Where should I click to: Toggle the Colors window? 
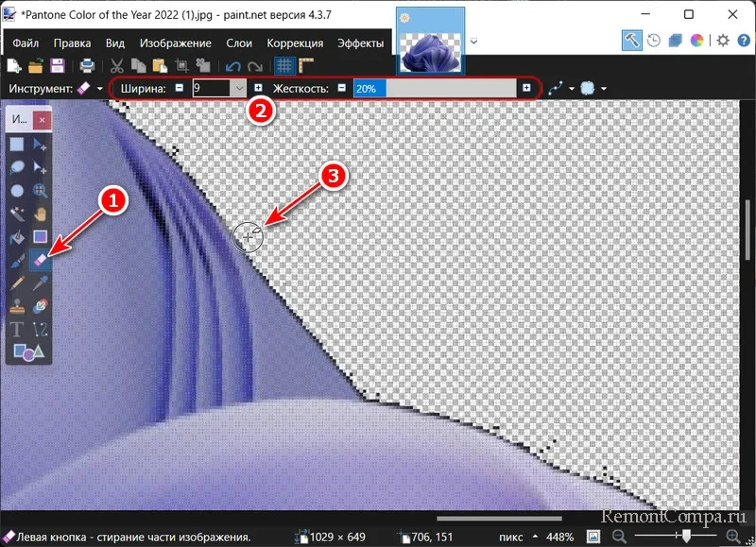coord(696,41)
